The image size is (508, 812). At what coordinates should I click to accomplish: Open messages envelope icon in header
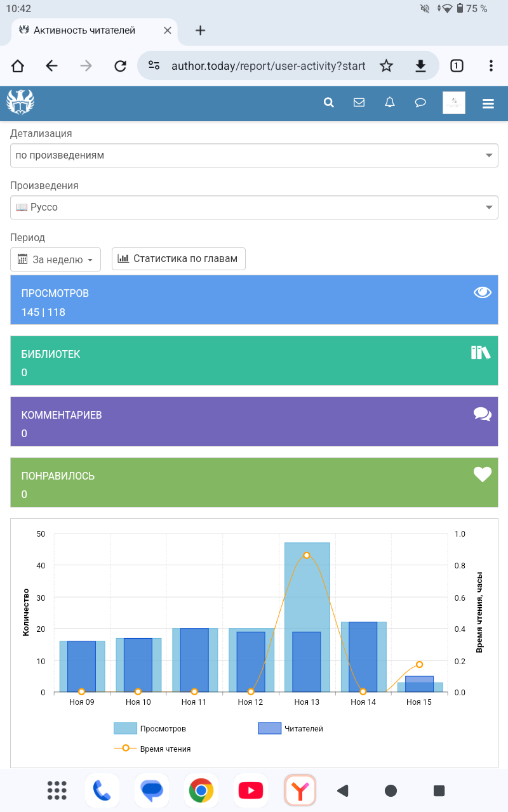click(x=359, y=103)
